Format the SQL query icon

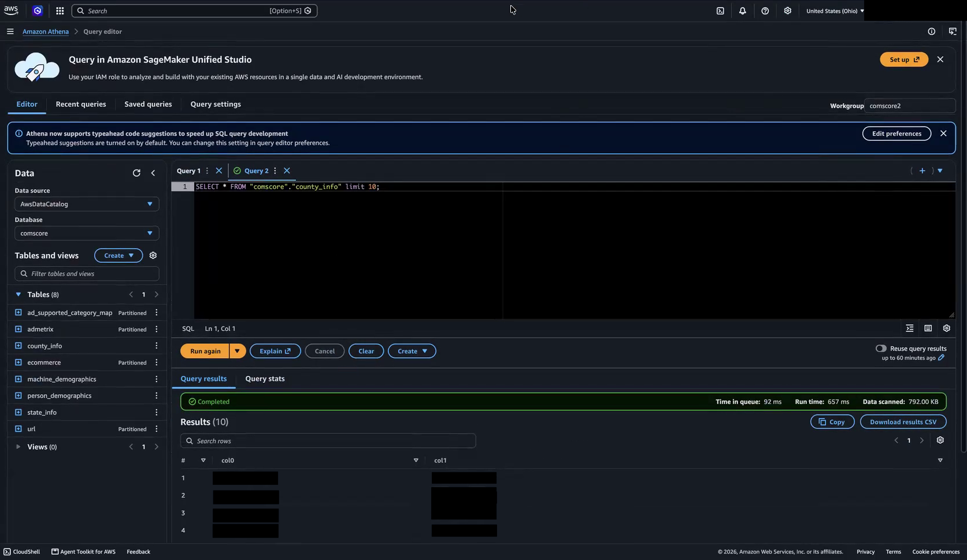(x=910, y=328)
